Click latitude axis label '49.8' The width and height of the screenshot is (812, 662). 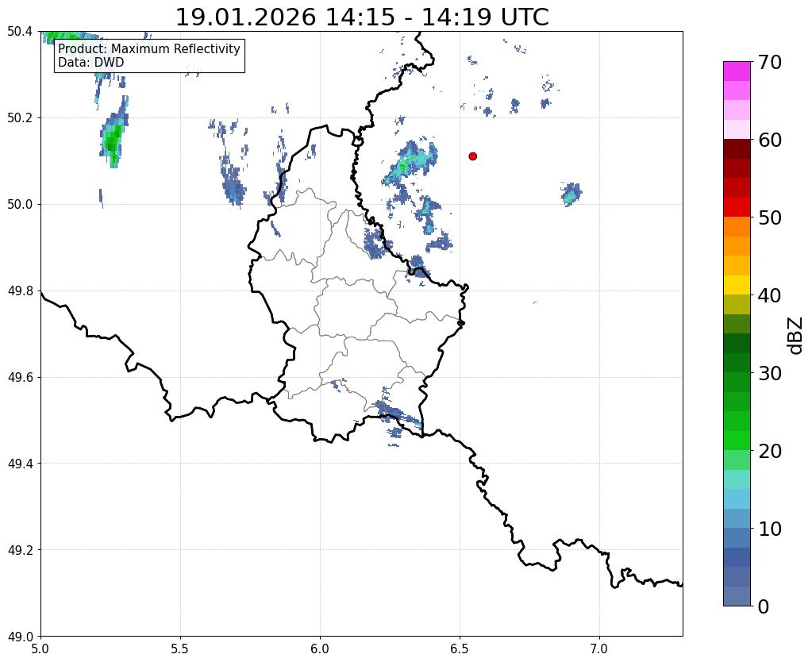pyautogui.click(x=20, y=291)
